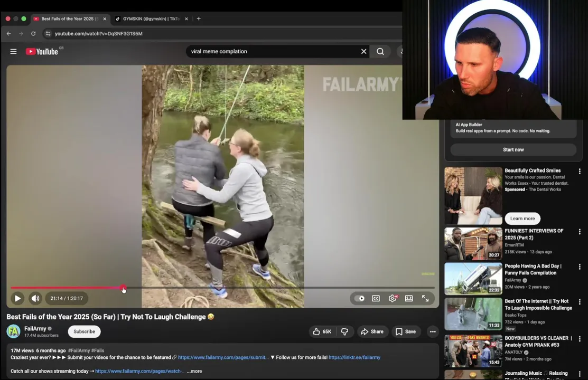
Task: Open options for Funniest Interviews video
Action: pyautogui.click(x=580, y=232)
